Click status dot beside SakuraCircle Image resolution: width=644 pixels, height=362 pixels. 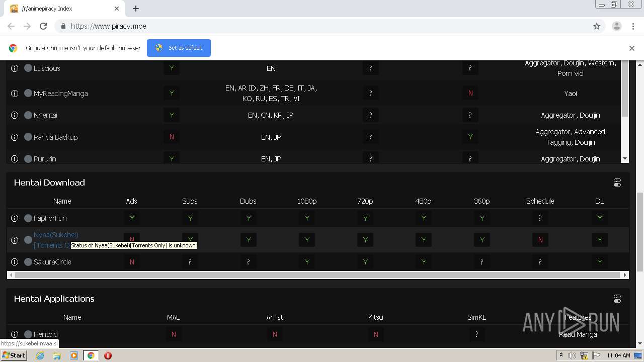click(28, 262)
